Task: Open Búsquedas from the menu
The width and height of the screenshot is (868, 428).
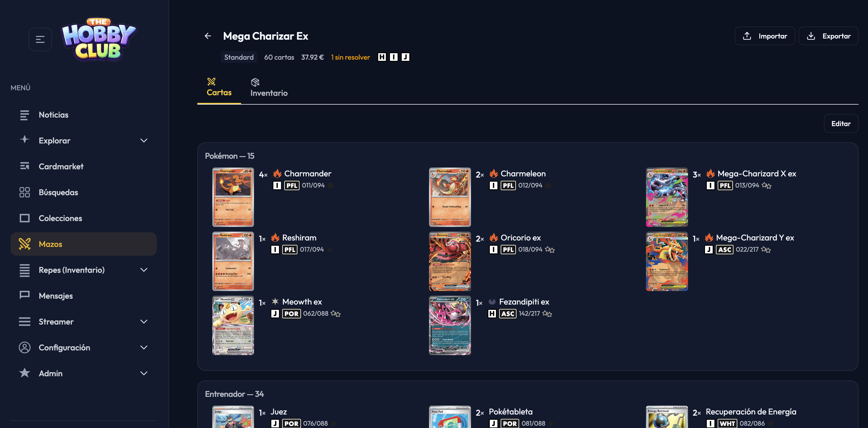Action: (84, 192)
